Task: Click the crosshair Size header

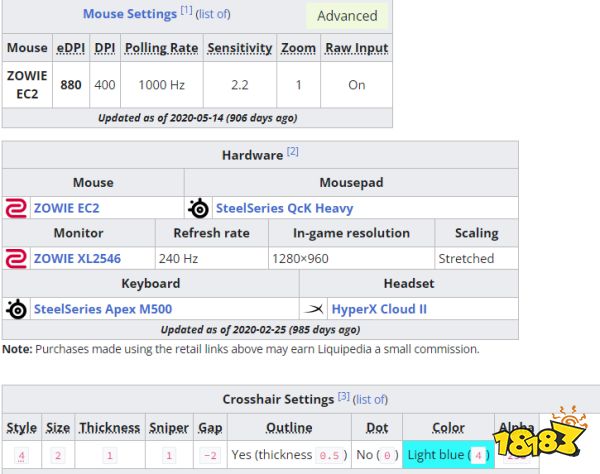Action: 58,427
